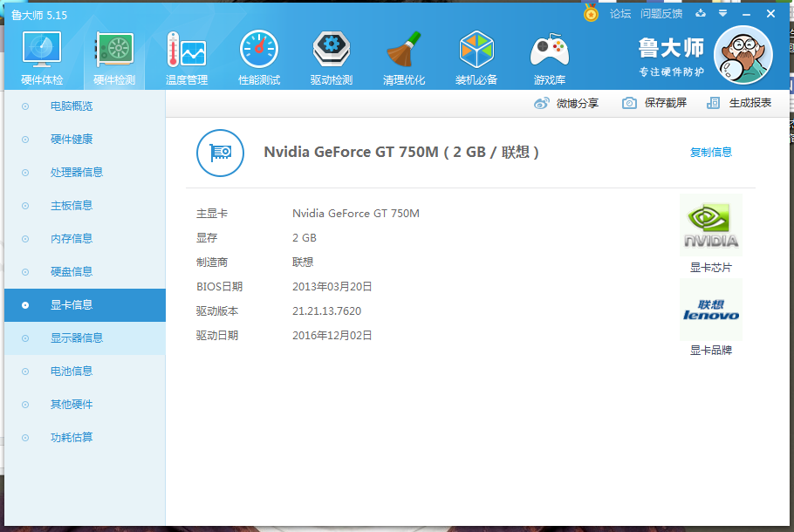
Task: Click 生成报表 generate report button
Action: pyautogui.click(x=750, y=103)
